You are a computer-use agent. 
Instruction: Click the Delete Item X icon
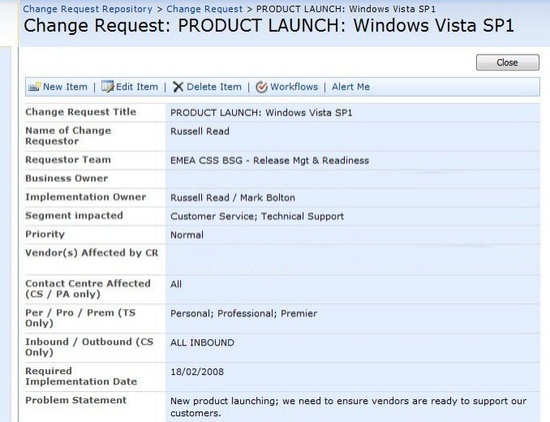[x=178, y=87]
